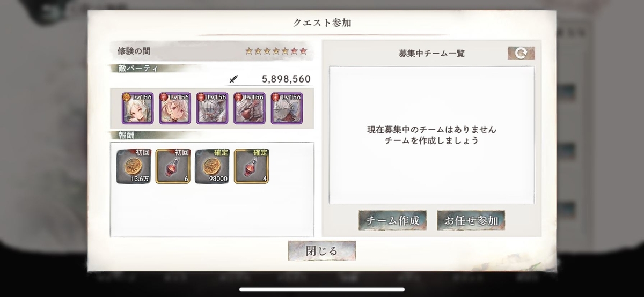
Task: Click the difficulty star rating row
Action: tap(276, 51)
